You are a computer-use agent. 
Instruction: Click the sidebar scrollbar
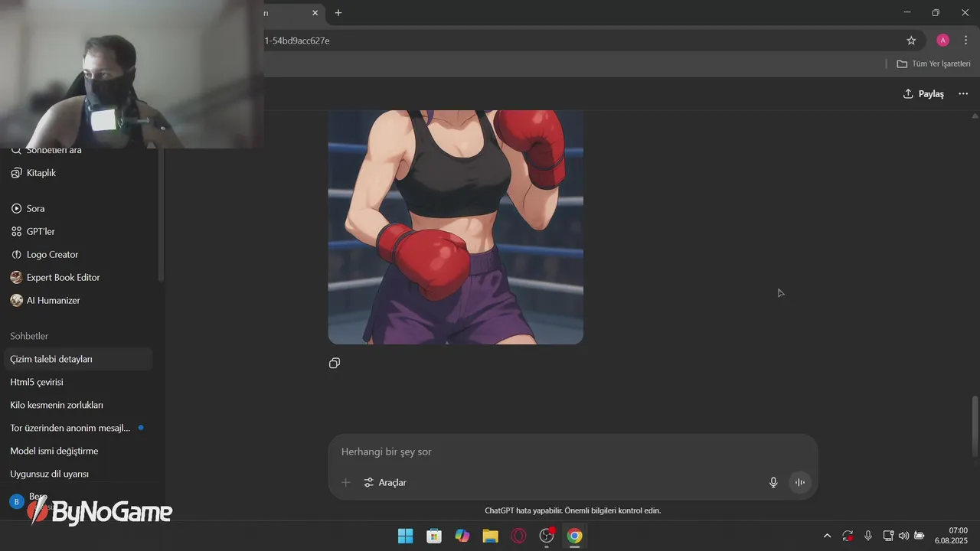point(160,214)
